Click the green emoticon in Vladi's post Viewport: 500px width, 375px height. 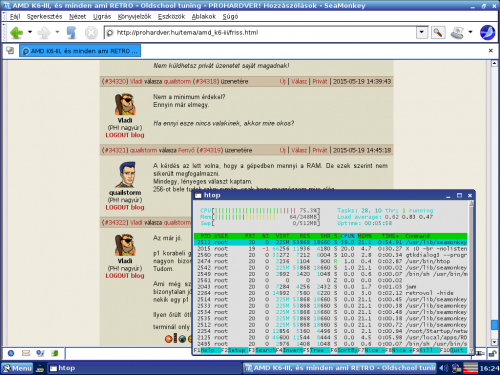click(182, 339)
